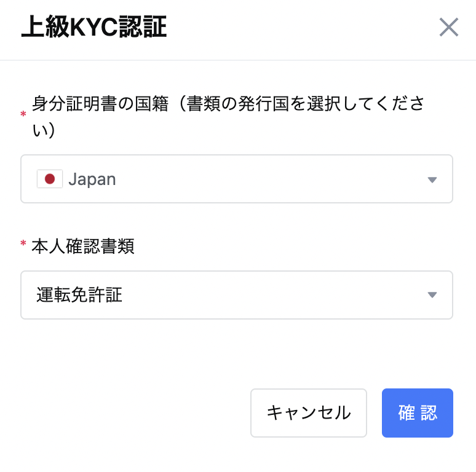Click the red asterisk beside 本人確認書類
Viewport: 476px width, 472px height.
(23, 243)
